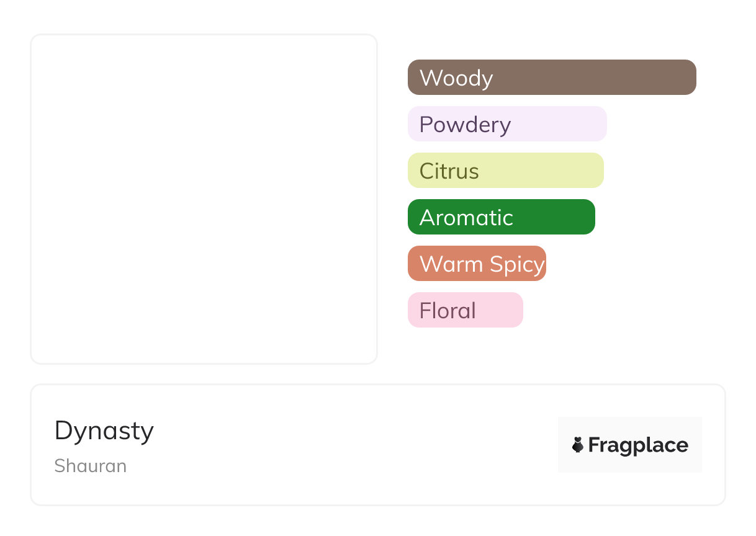This screenshot has width=756, height=536.
Task: Click the yellow-green Citrus accord bar
Action: pyautogui.click(x=546, y=171)
